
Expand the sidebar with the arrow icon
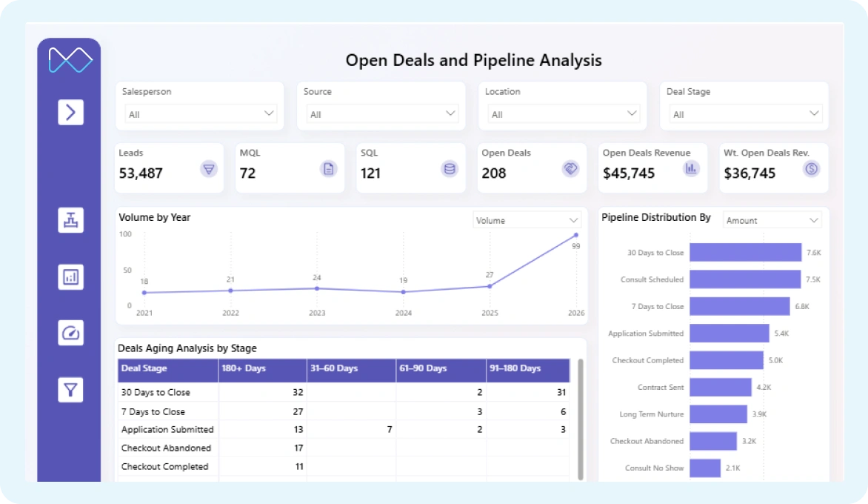pos(71,113)
